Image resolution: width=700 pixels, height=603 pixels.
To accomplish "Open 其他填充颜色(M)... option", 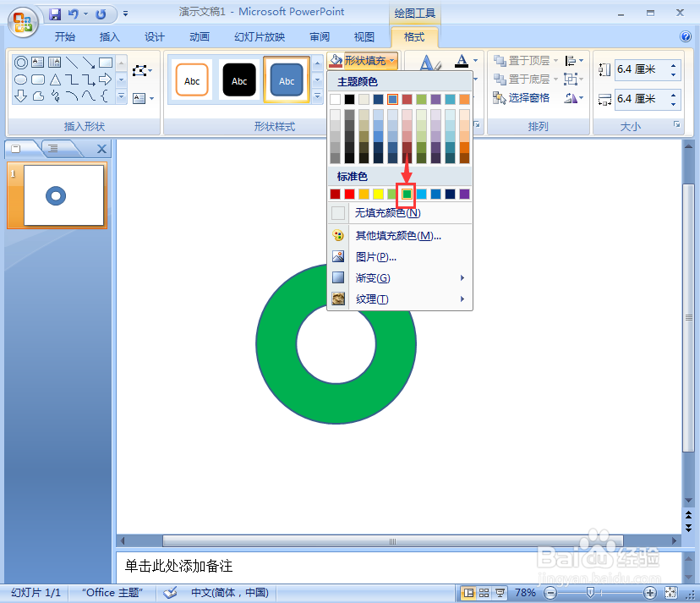I will pyautogui.click(x=400, y=235).
